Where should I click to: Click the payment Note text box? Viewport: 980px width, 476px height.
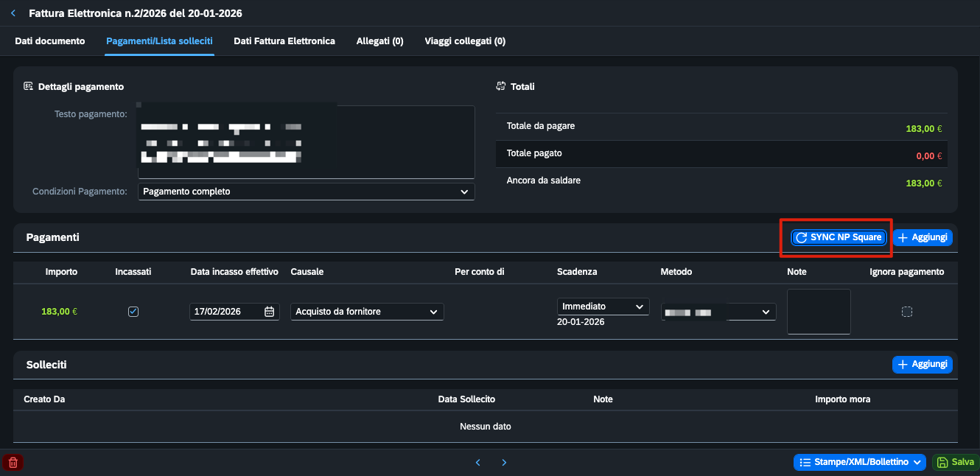pyautogui.click(x=819, y=312)
